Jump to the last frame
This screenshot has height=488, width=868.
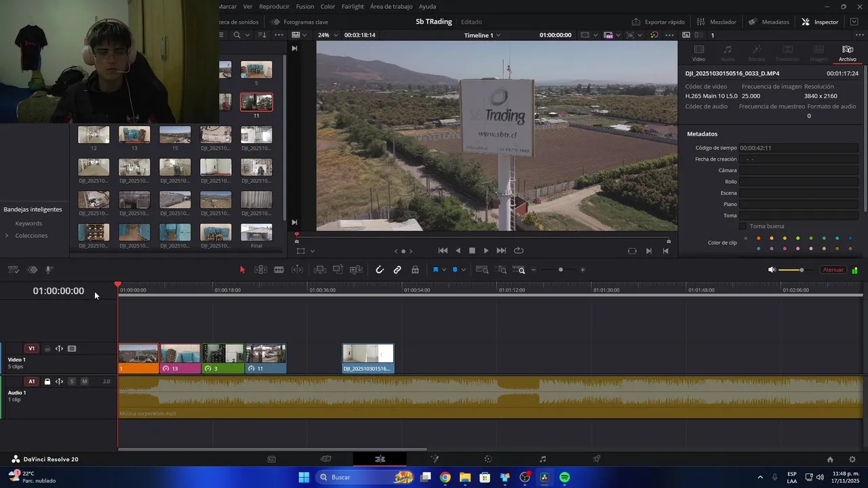501,251
